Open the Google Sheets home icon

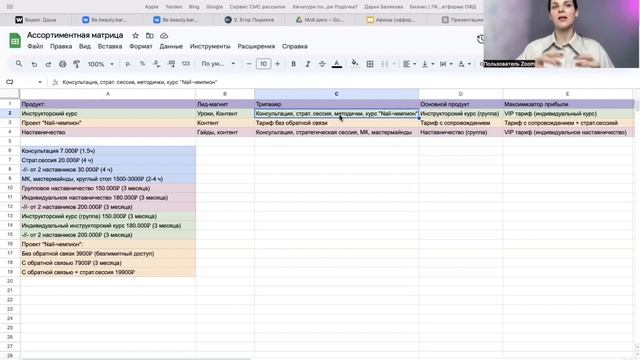tap(15, 41)
